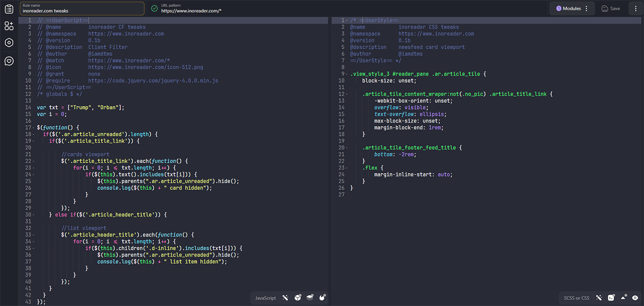
Task: Collapse the fold arrow at JS line 24
Action: pyautogui.click(x=33, y=174)
